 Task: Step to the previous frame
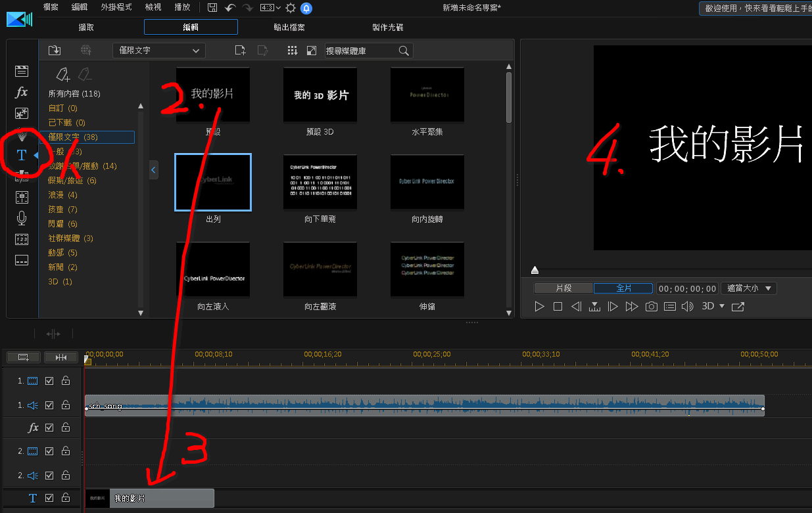576,306
